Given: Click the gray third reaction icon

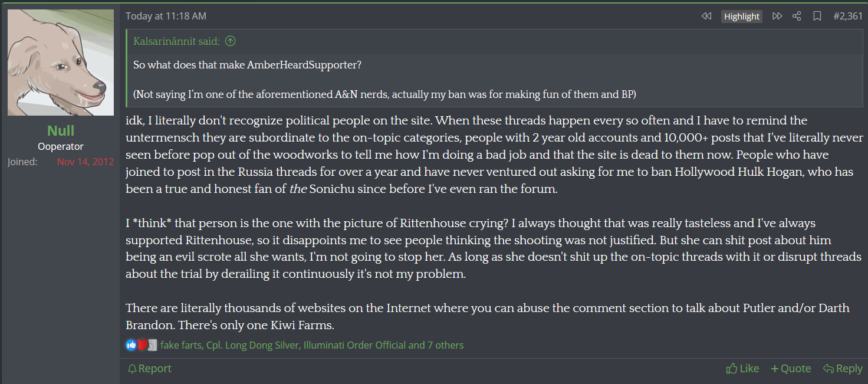Looking at the screenshot, I should click(152, 345).
